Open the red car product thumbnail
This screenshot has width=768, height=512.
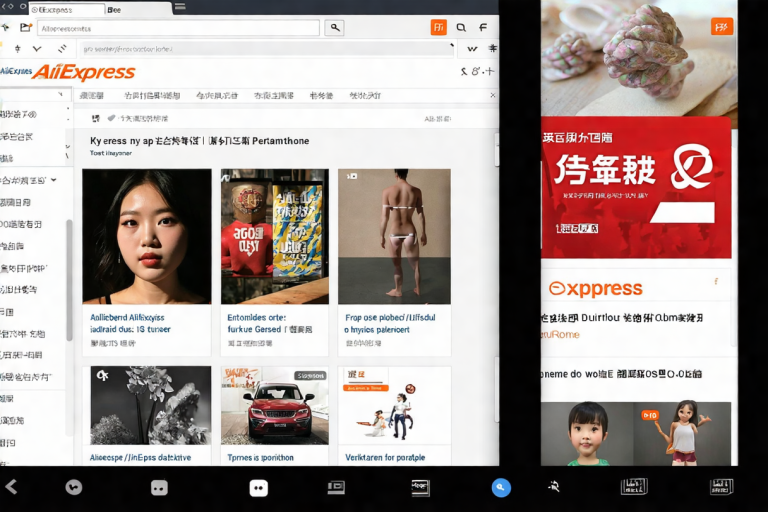(x=275, y=406)
